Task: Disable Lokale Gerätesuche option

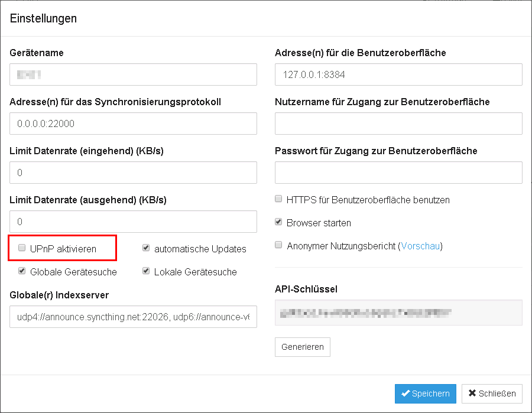Action: (146, 272)
